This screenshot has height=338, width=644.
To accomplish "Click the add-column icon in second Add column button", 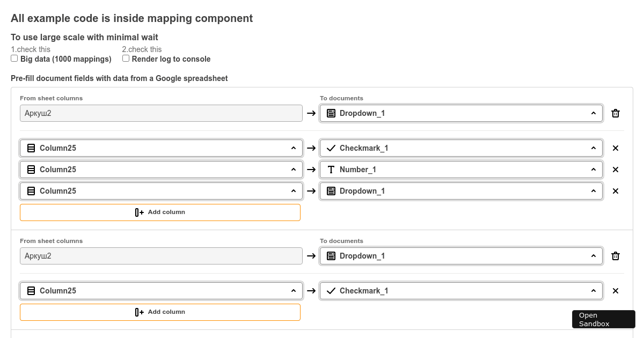I will (140, 312).
